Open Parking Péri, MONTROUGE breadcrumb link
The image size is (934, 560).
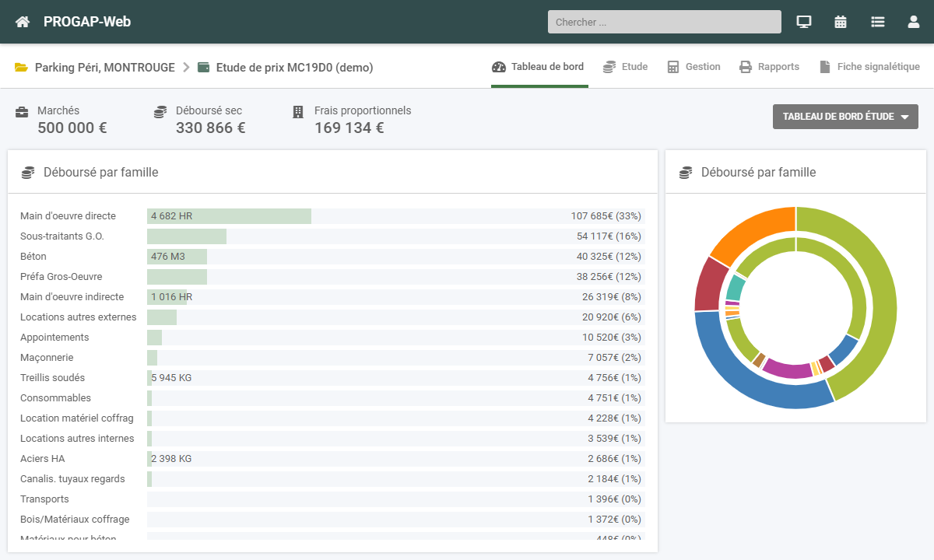(x=104, y=68)
